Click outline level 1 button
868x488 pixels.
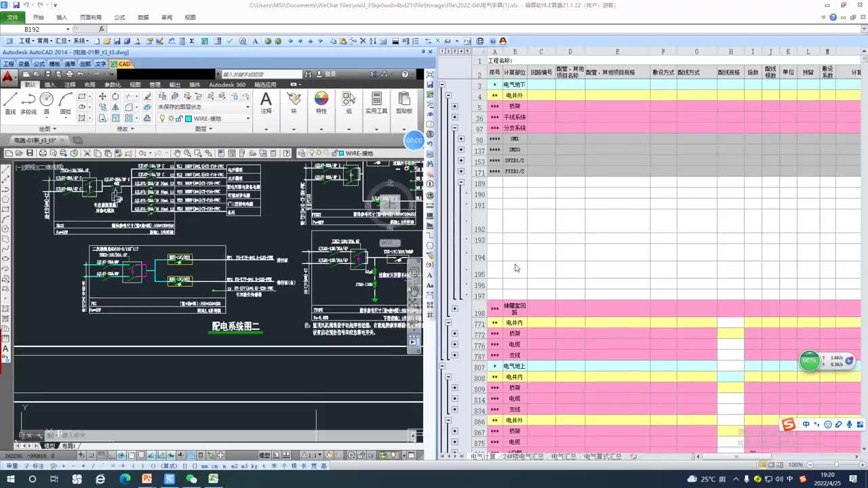(442, 52)
